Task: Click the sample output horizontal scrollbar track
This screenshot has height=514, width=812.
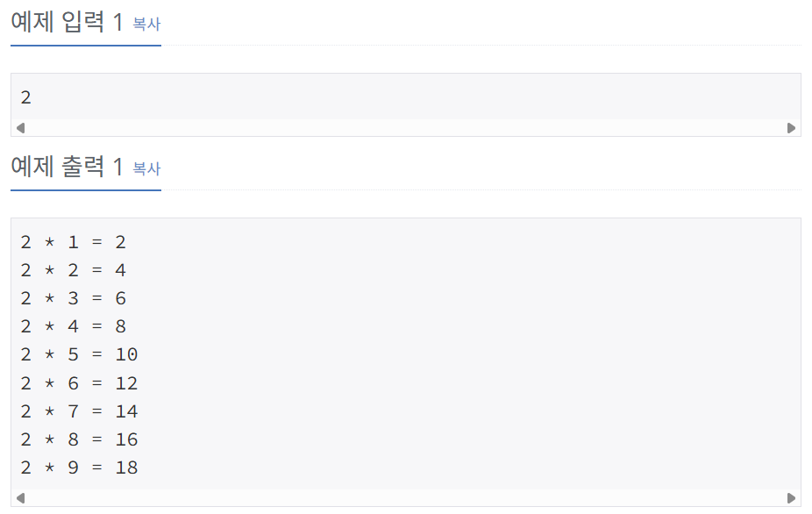Action: 406,498
